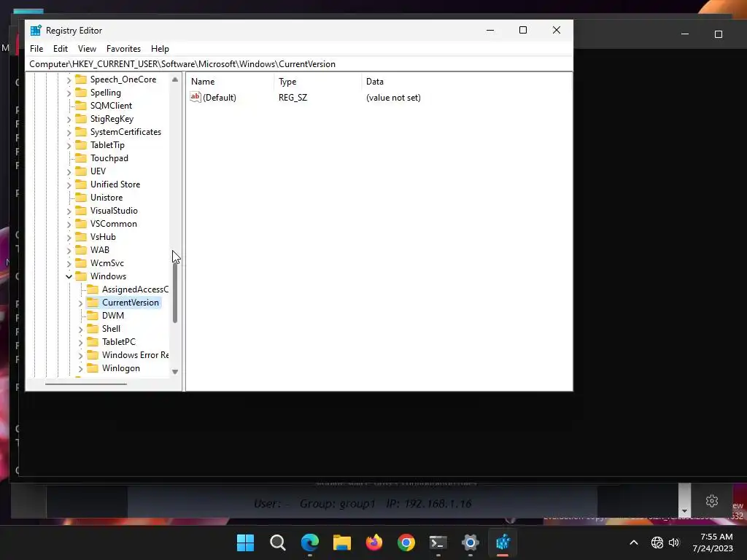The height and width of the screenshot is (560, 747).
Task: Select the REG_SZ type cell
Action: (x=293, y=97)
